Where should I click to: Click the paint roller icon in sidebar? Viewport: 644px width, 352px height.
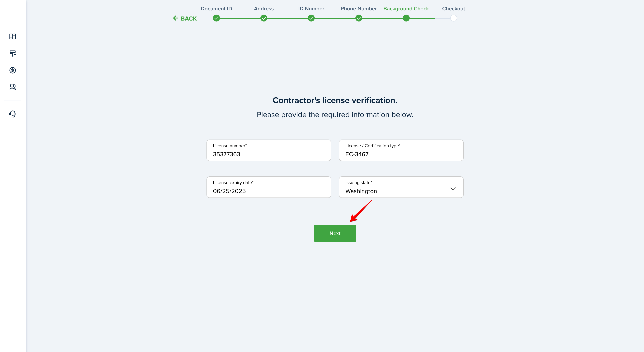pos(13,53)
